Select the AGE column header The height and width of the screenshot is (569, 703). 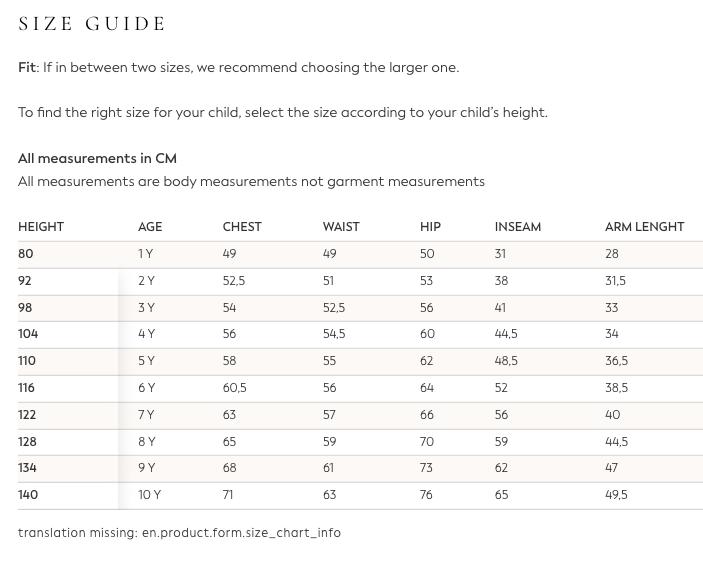point(150,227)
